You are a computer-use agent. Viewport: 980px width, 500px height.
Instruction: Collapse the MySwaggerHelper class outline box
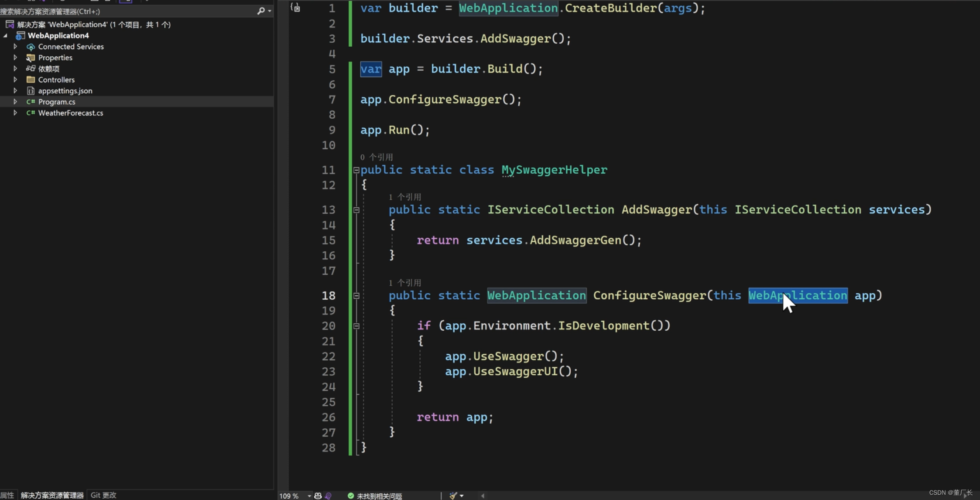pos(356,170)
